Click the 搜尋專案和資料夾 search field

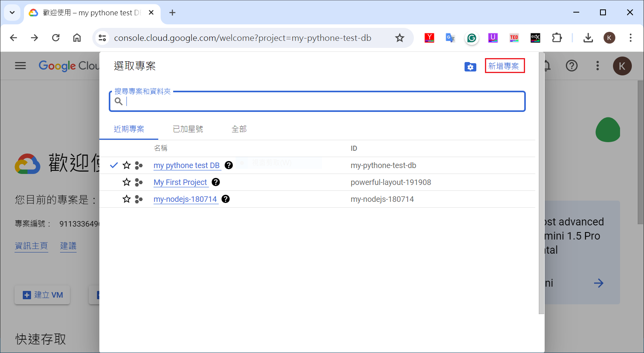click(322, 102)
